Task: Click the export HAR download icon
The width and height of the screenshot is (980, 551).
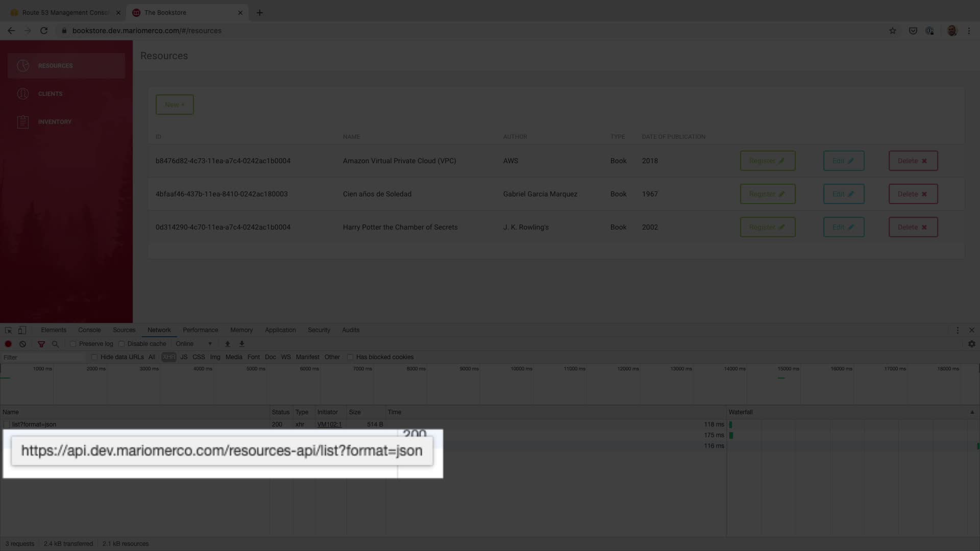Action: [242, 344]
